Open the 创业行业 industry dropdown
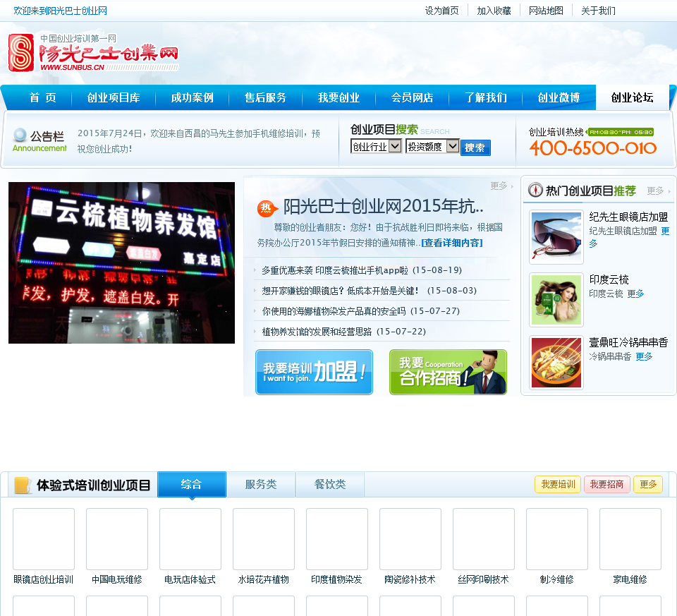This screenshot has height=616, width=677. pyautogui.click(x=376, y=147)
